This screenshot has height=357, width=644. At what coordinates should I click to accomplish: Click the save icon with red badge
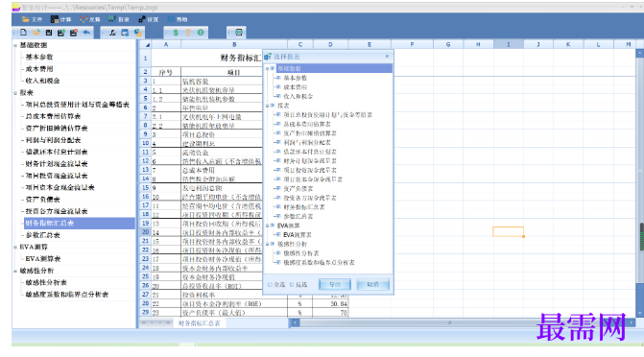click(x=74, y=33)
